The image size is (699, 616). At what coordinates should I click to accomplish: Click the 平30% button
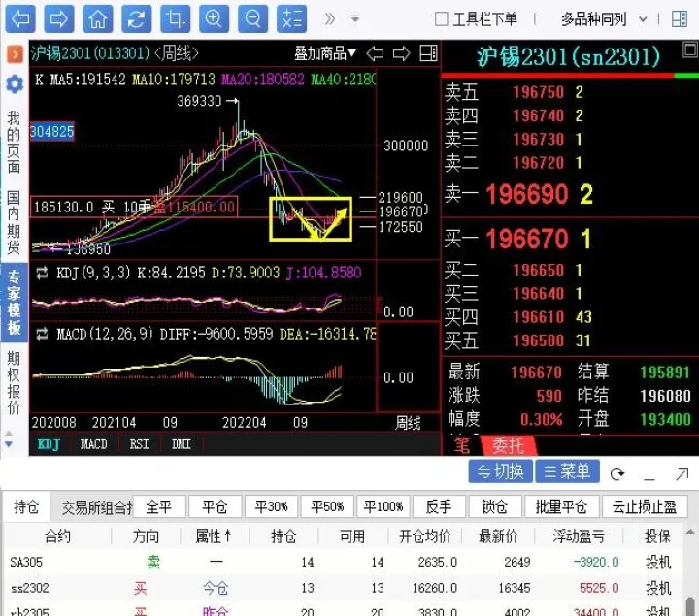(271, 506)
